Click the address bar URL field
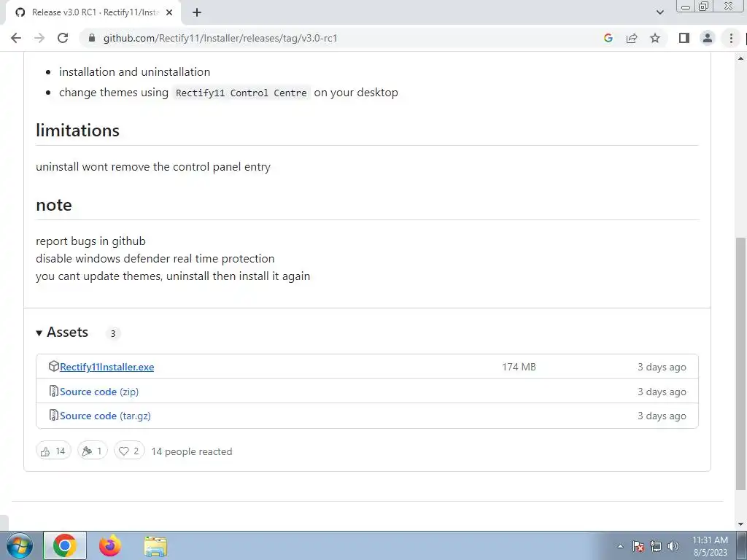The image size is (747, 560). pos(343,38)
